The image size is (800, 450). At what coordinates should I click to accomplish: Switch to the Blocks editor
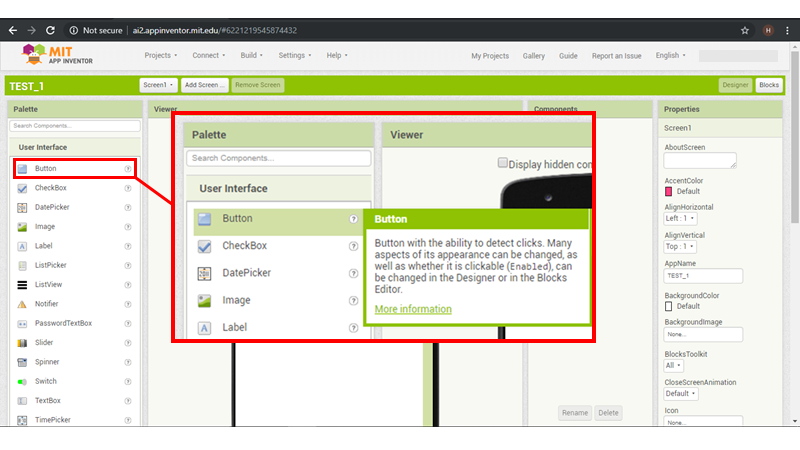768,86
